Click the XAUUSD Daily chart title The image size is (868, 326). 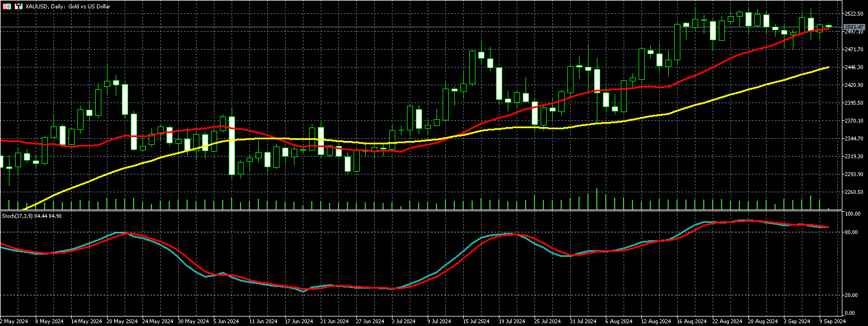pos(68,6)
